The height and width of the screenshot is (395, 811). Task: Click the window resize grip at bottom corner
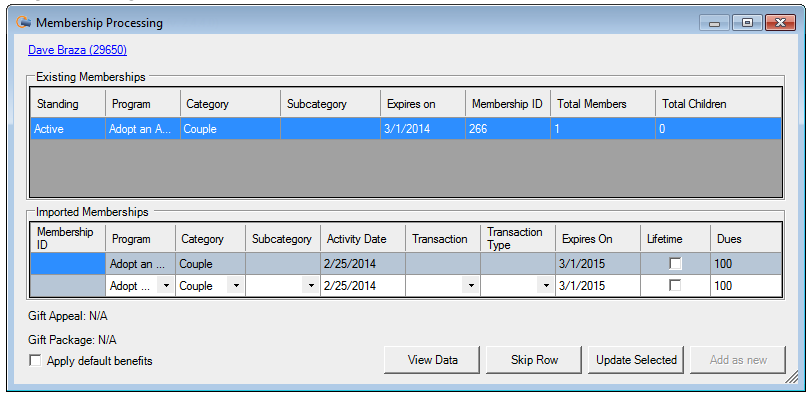pos(791,378)
